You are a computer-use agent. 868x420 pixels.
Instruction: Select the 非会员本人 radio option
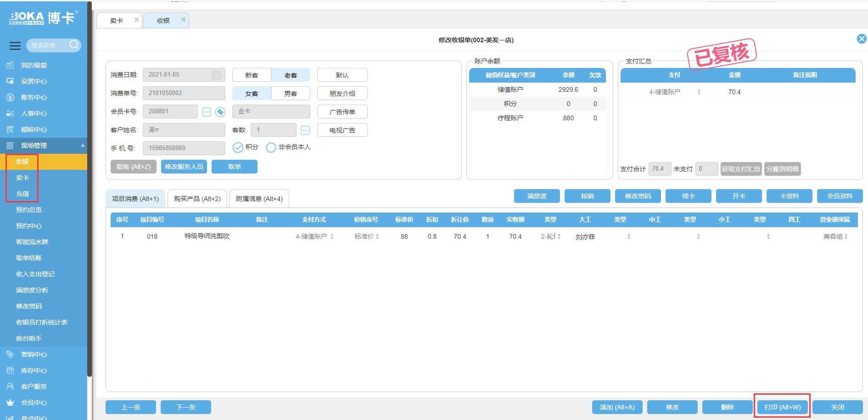pos(271,147)
